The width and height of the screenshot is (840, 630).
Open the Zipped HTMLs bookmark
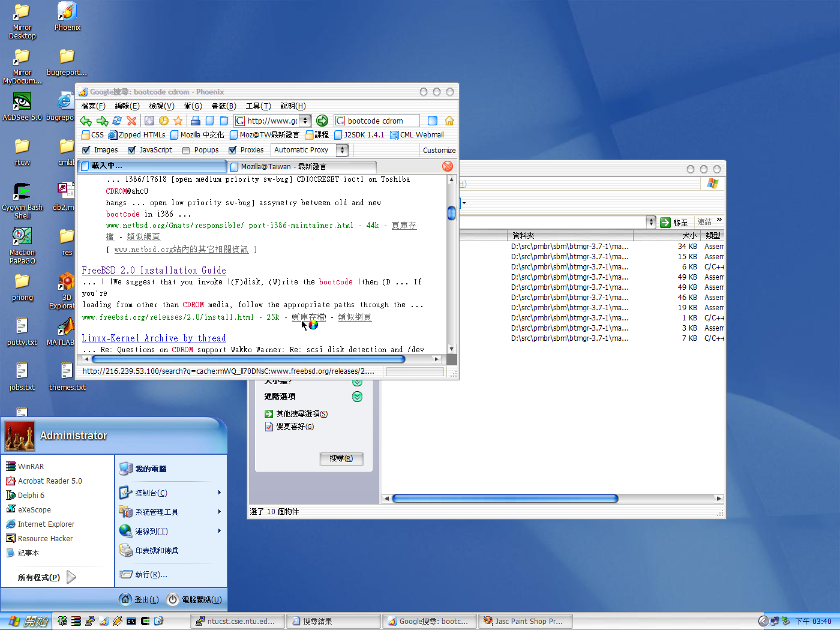coord(137,135)
